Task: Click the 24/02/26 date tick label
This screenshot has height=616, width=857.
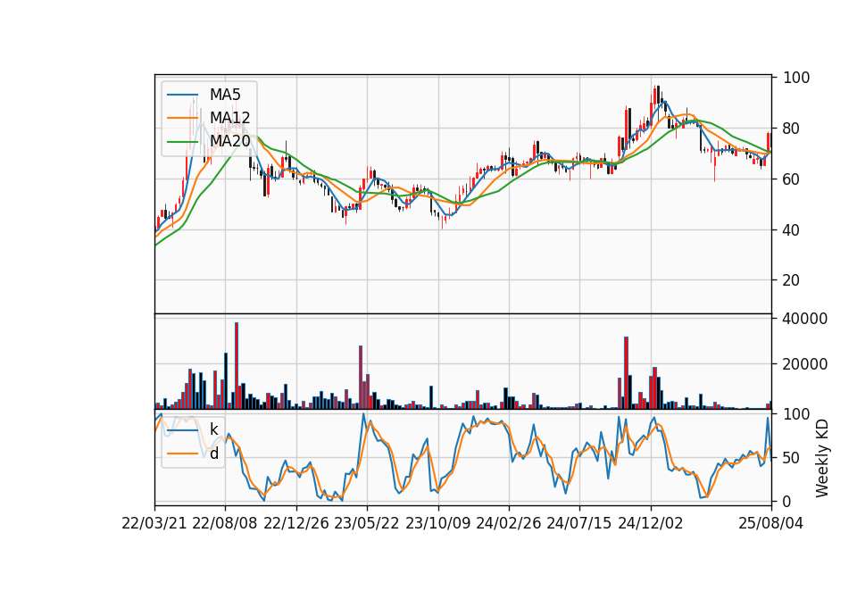Action: click(509, 523)
